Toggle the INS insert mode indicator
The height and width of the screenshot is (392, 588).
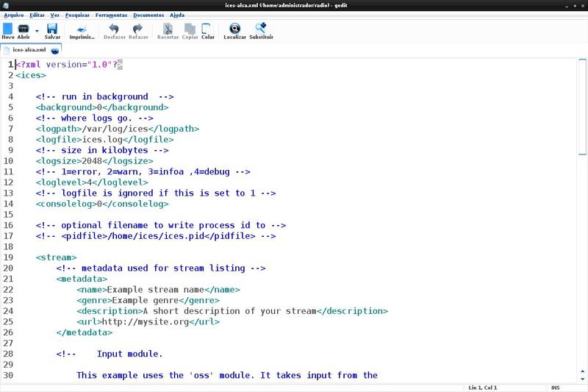(555, 388)
